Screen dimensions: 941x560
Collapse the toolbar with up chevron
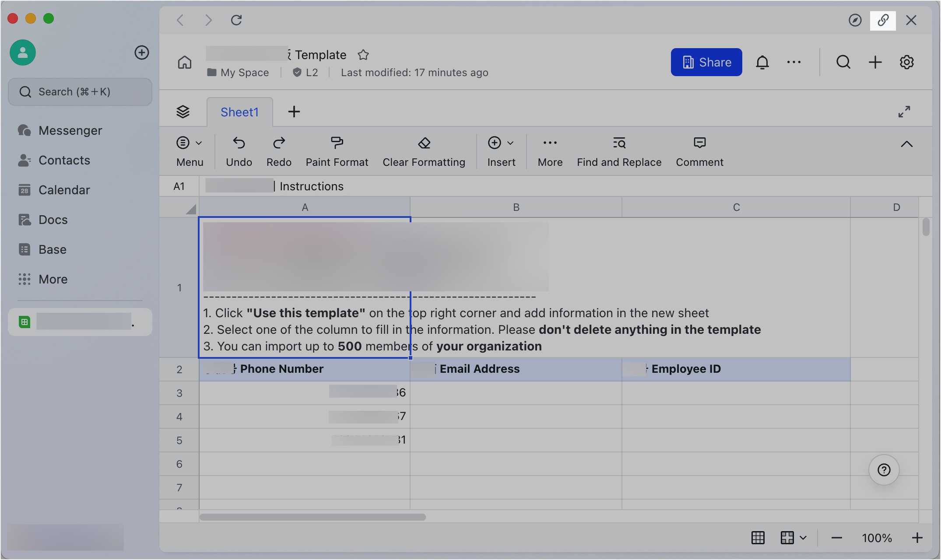pos(906,144)
